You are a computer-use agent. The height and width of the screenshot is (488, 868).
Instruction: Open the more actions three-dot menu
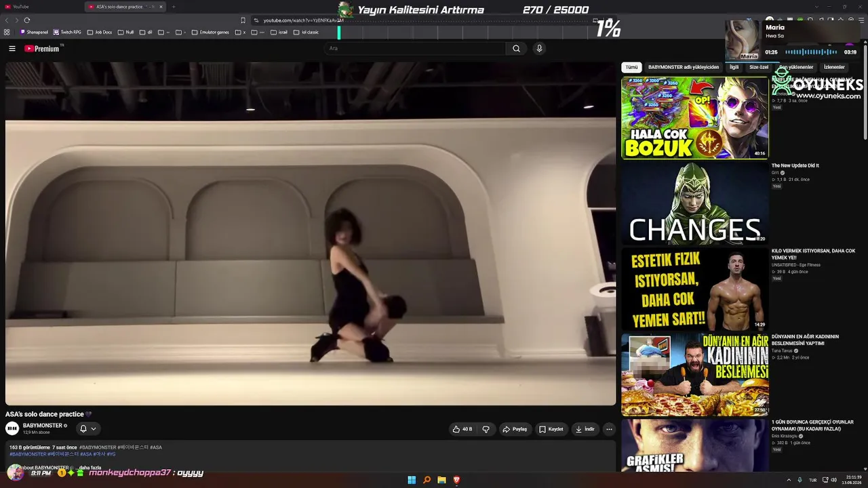[609, 429]
